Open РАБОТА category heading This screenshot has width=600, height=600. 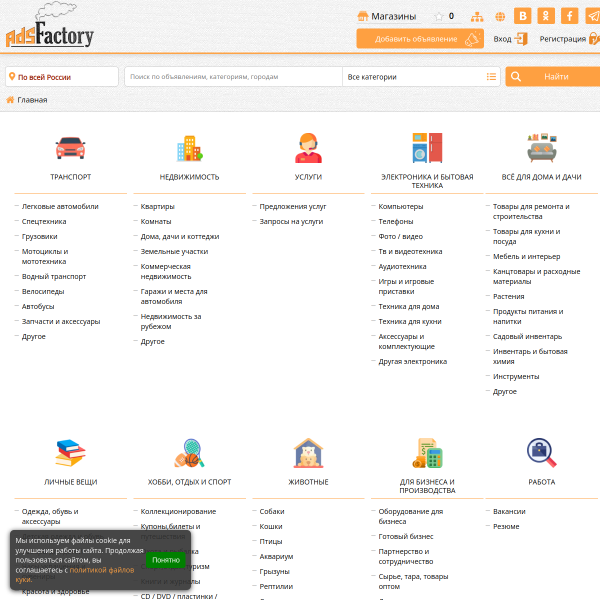[x=541, y=482]
